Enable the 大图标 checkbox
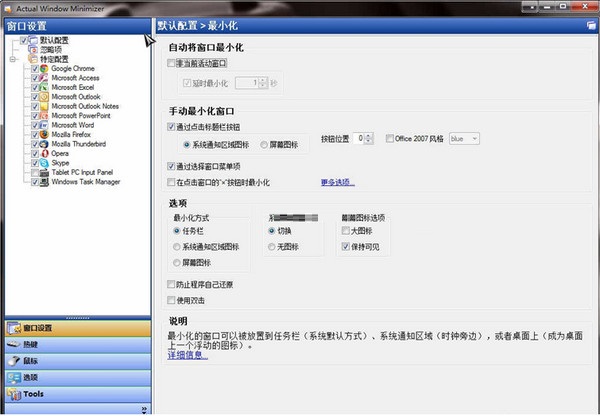600x416 pixels. (x=346, y=231)
